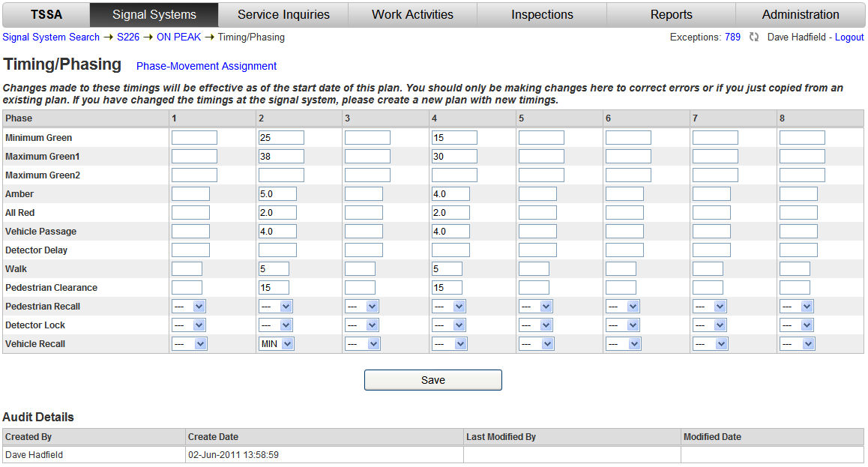Select All Red field for phase 4
Viewport: 868px width, 467px height.
point(450,213)
